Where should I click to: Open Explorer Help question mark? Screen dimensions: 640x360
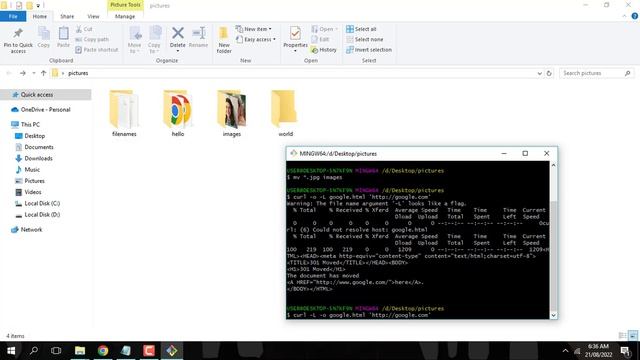(634, 16)
